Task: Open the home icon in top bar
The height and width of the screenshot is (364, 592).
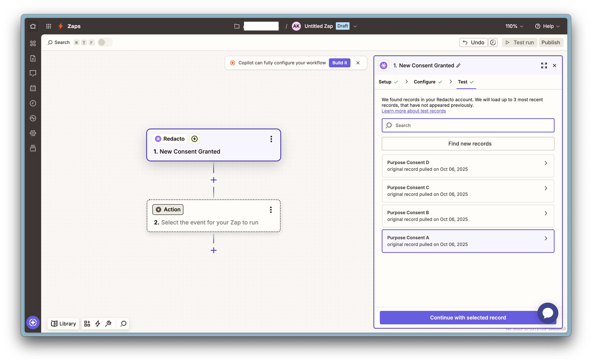Action: (x=33, y=26)
